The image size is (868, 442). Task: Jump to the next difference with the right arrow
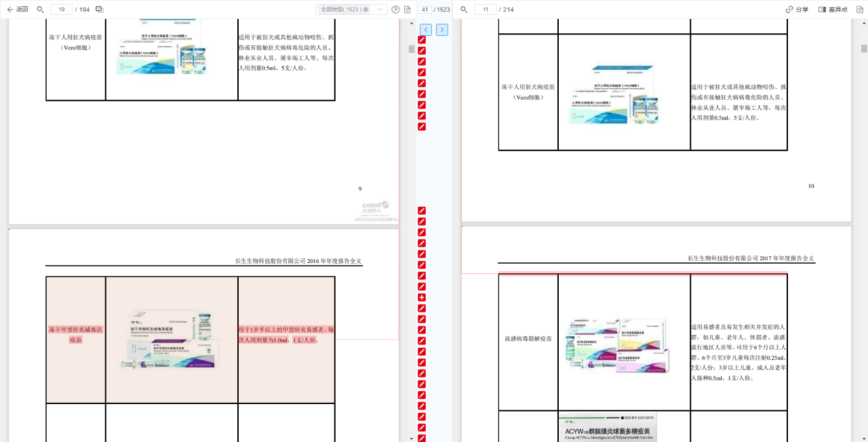442,30
